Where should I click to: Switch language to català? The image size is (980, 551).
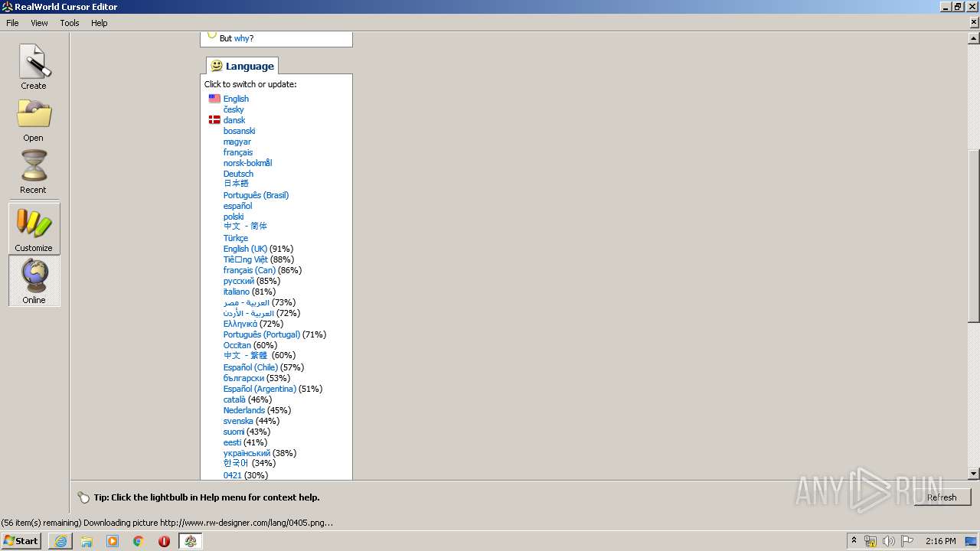click(234, 399)
